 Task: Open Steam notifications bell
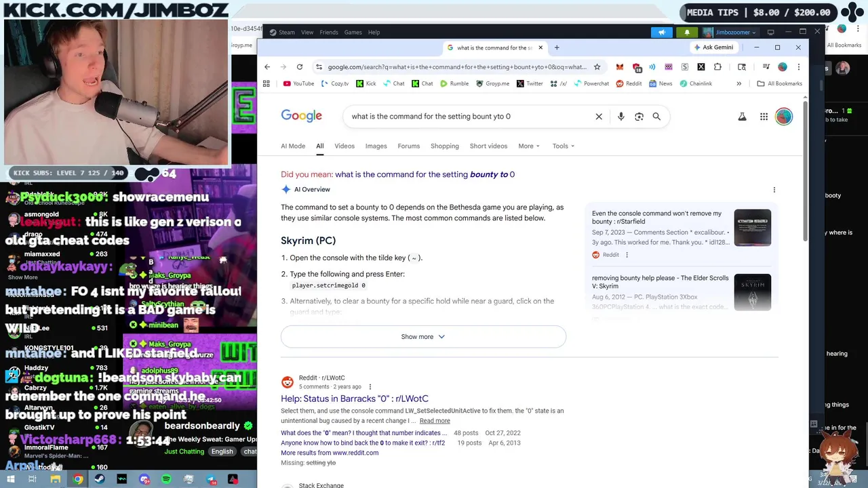(x=687, y=32)
